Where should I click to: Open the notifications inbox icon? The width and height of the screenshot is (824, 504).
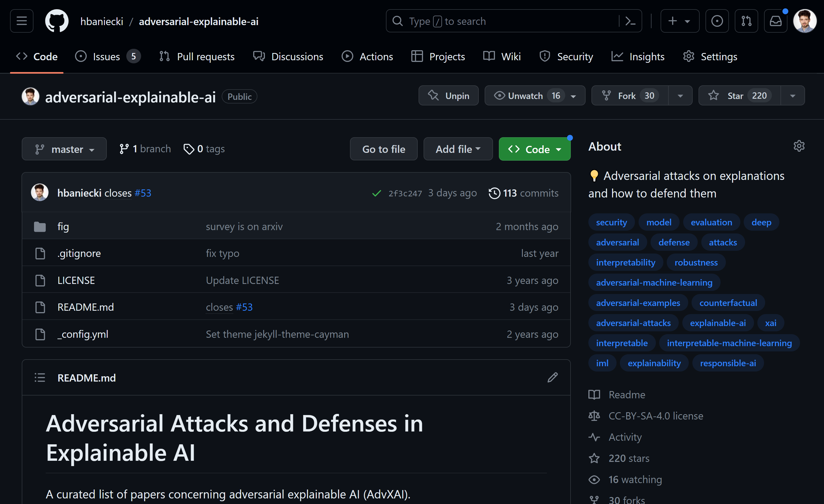[x=775, y=21]
